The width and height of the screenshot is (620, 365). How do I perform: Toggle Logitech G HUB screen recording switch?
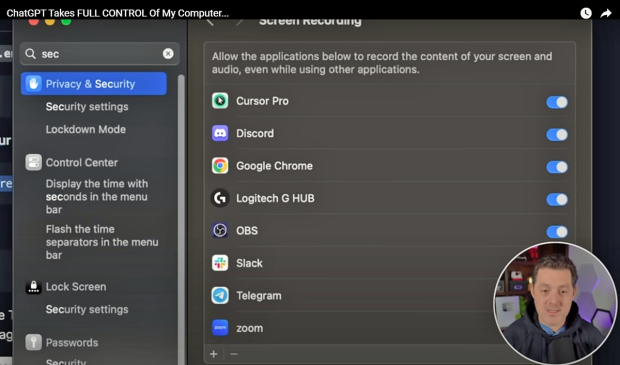coord(557,199)
